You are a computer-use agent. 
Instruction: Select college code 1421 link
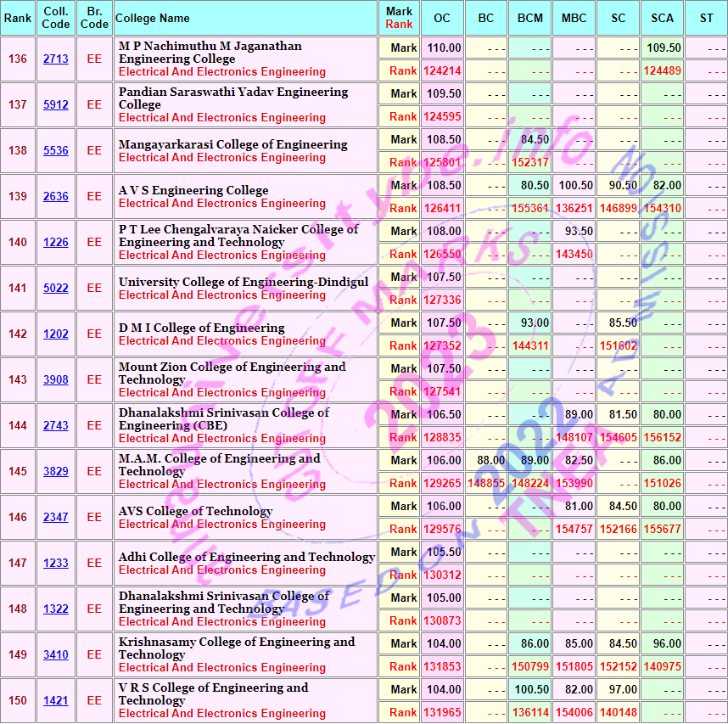(x=56, y=701)
